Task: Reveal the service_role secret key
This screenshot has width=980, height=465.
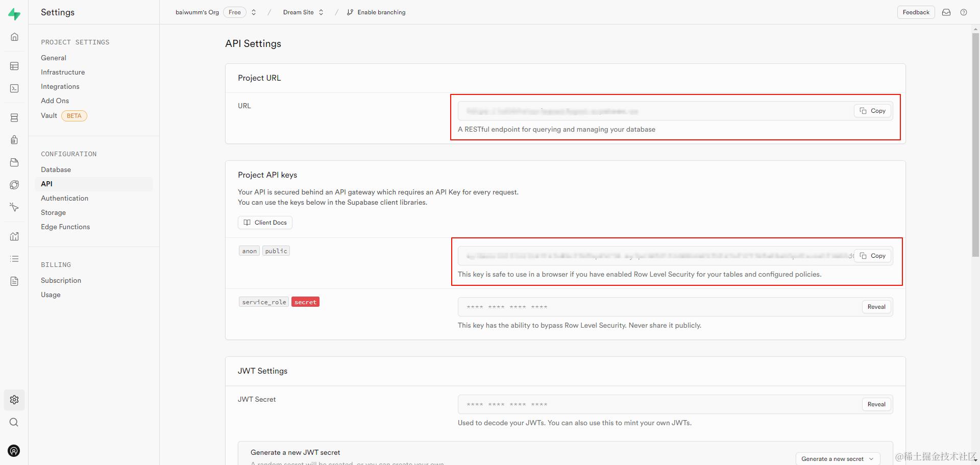Action: click(876, 307)
